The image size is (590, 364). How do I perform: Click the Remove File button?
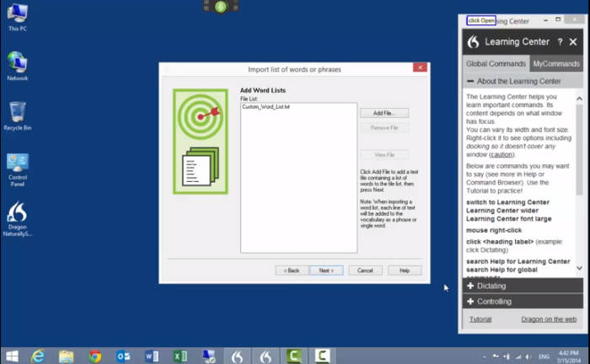click(384, 128)
